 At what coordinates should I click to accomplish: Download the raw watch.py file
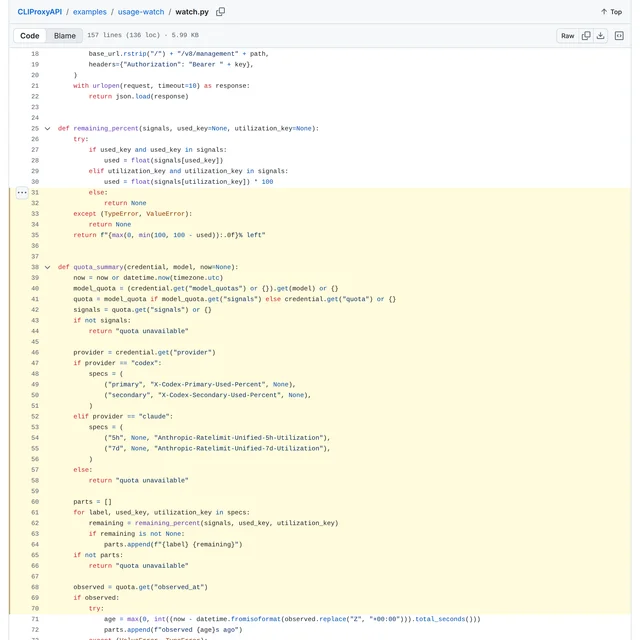[600, 36]
